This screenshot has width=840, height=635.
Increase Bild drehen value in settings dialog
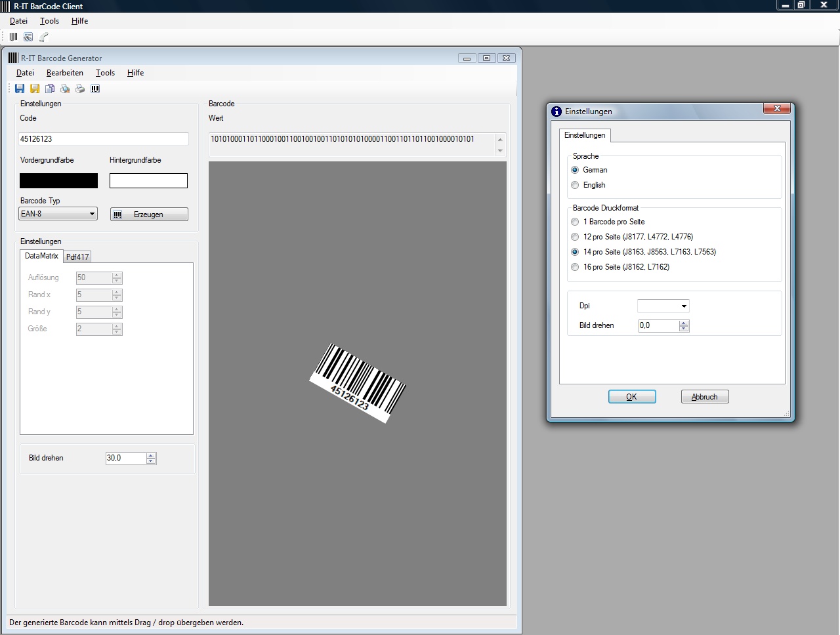(x=684, y=323)
